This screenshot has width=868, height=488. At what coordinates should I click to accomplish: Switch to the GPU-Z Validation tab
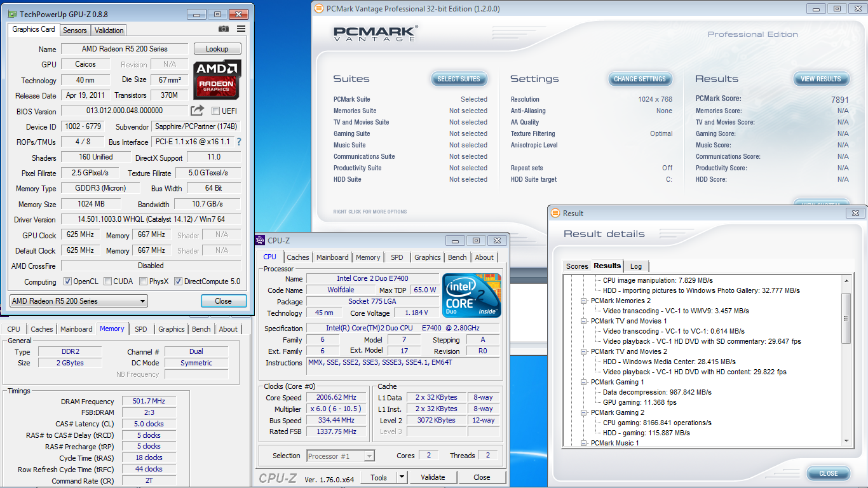click(109, 30)
